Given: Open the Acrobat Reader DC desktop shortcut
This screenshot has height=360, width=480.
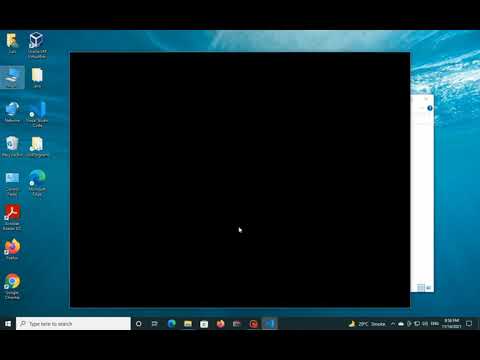Looking at the screenshot, I should pos(12,217).
